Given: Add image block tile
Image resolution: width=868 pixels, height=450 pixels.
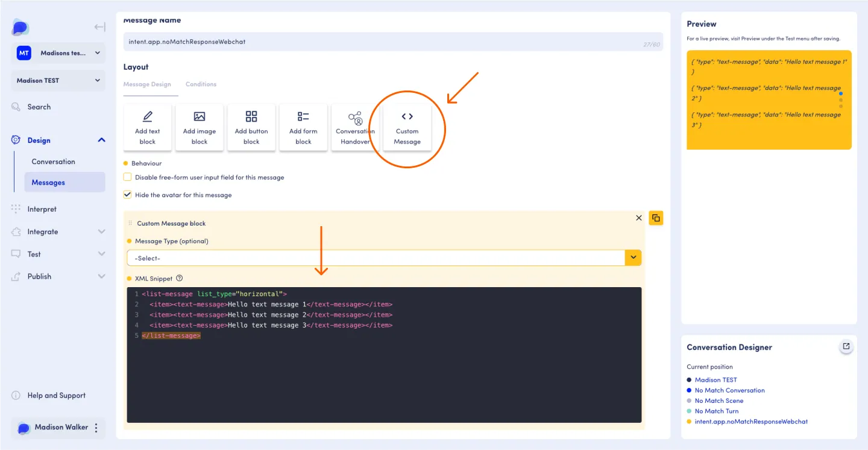Looking at the screenshot, I should 200,127.
